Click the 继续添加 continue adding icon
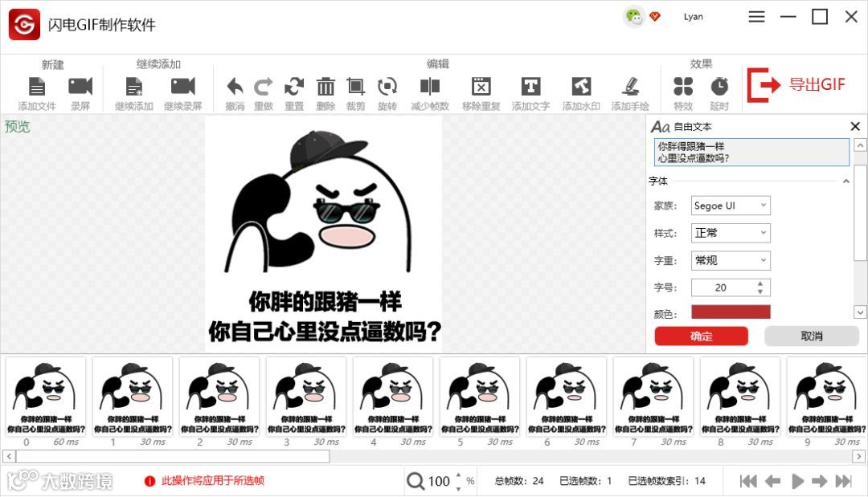Image resolution: width=868 pixels, height=497 pixels. tap(134, 87)
